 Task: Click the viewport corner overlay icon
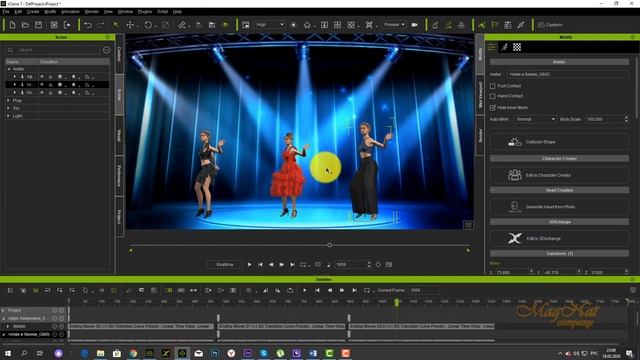pyautogui.click(x=468, y=225)
